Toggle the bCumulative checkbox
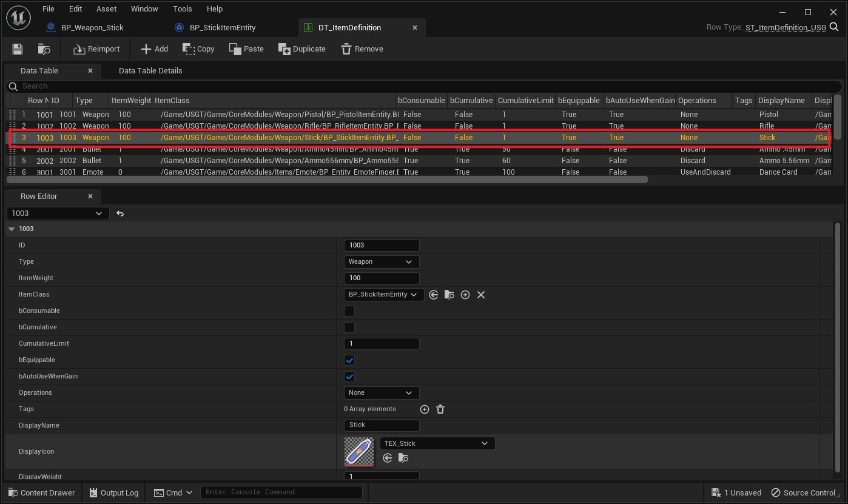This screenshot has height=504, width=848. click(x=349, y=328)
